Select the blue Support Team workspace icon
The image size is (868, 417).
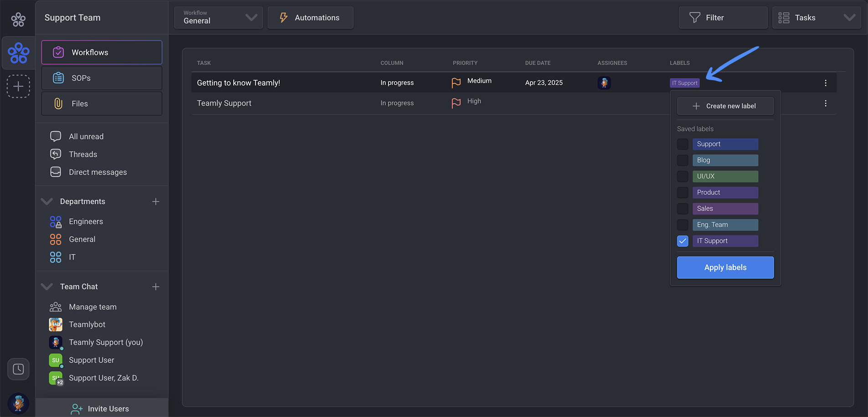(x=19, y=53)
